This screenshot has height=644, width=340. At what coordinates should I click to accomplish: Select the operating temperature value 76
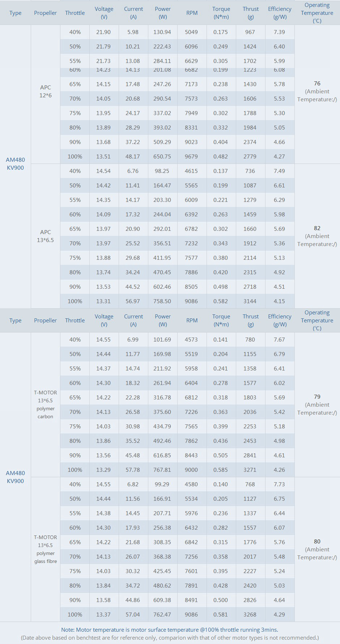point(317,84)
